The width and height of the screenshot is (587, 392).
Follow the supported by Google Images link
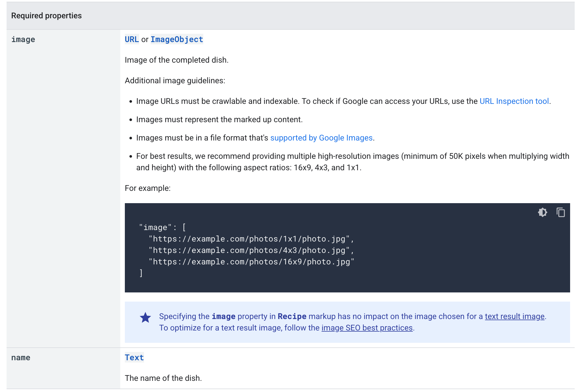322,138
